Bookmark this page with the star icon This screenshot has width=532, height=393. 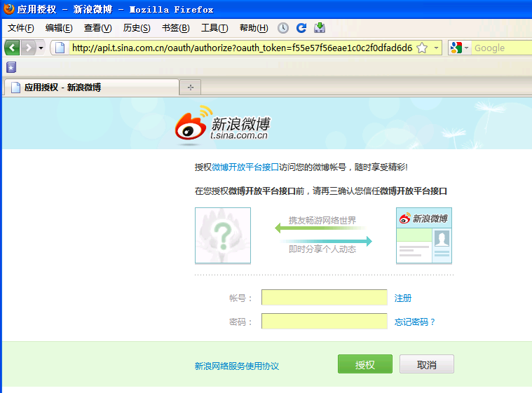tap(422, 48)
